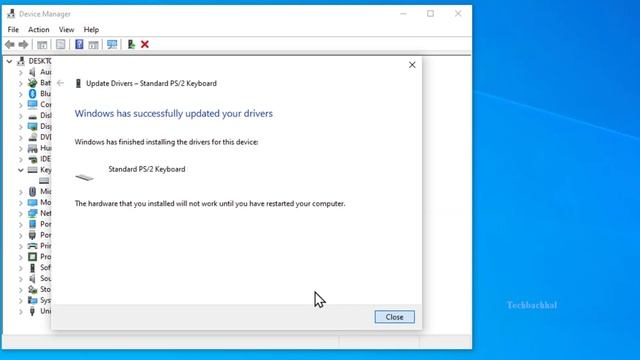This screenshot has width=640, height=360.
Task: Click the Back arrow in Device Manager toolbar
Action: 10,44
